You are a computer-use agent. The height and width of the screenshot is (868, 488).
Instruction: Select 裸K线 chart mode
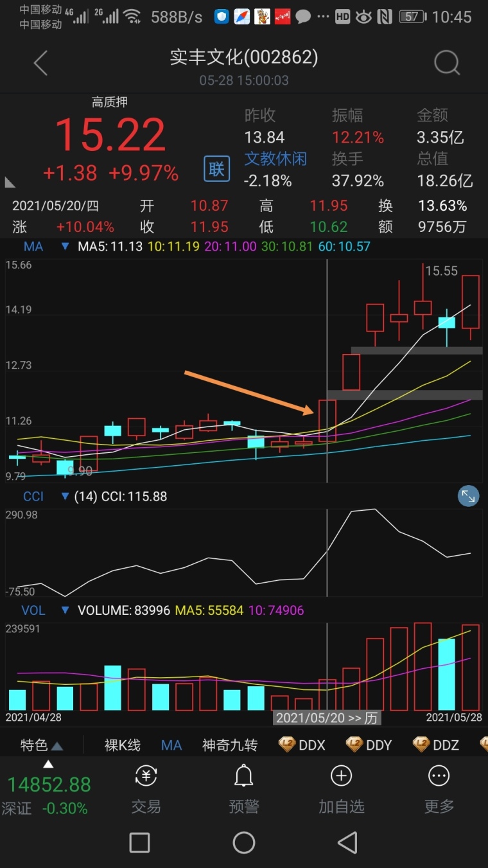pyautogui.click(x=122, y=745)
